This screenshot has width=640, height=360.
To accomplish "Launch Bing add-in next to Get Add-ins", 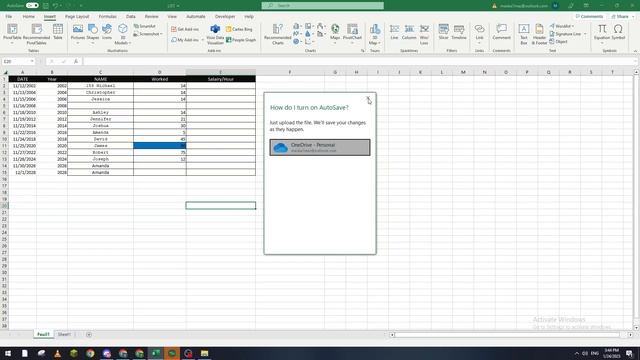I will [239, 29].
